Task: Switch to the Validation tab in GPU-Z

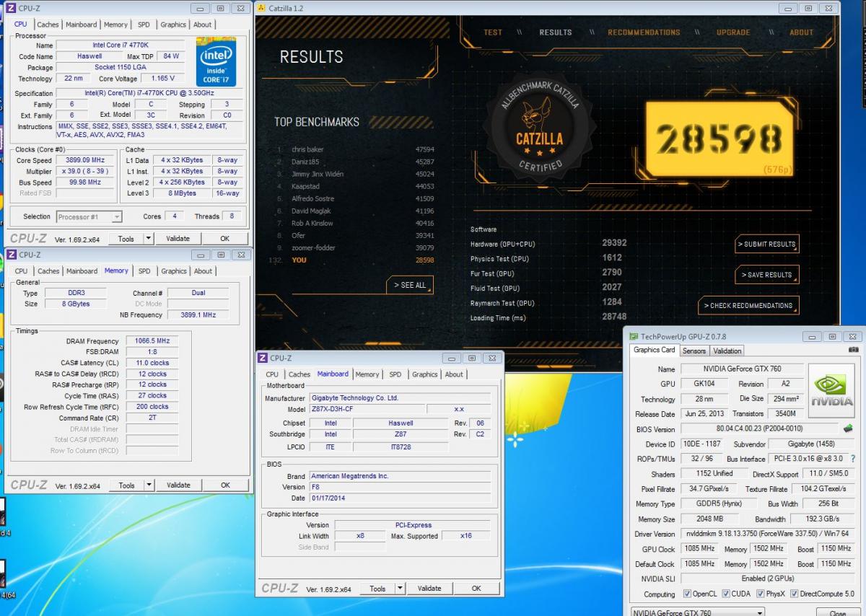Action: coord(727,351)
